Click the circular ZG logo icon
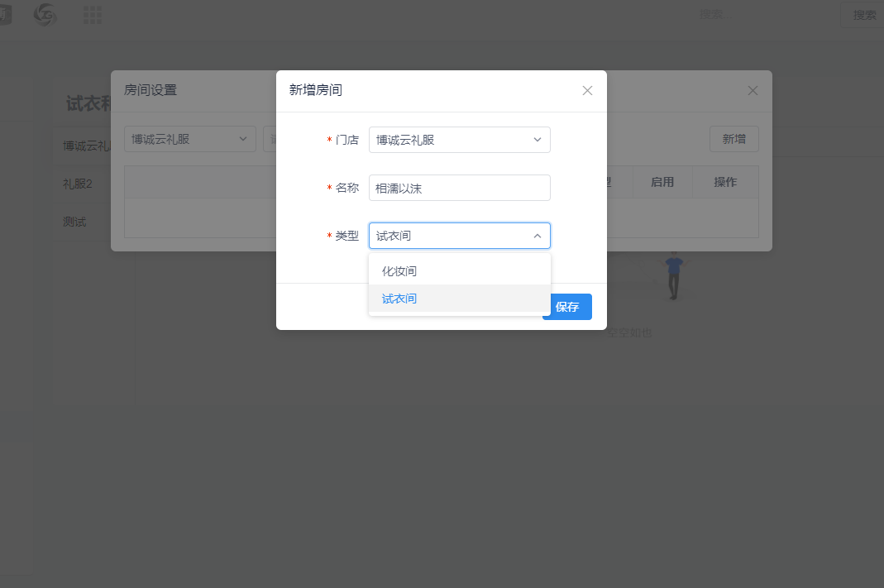884x588 pixels. tap(45, 14)
